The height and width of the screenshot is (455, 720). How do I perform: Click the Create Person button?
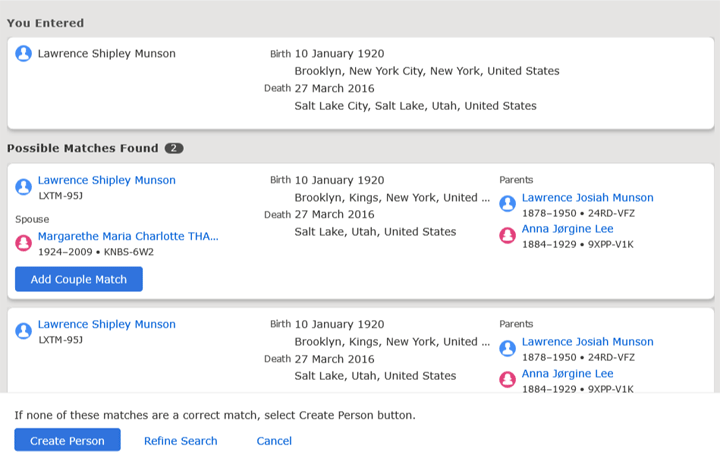coord(68,440)
